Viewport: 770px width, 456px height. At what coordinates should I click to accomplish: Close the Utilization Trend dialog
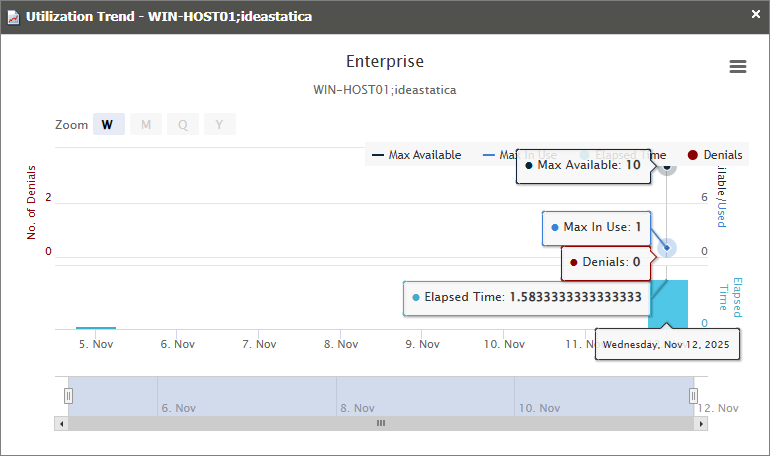756,14
